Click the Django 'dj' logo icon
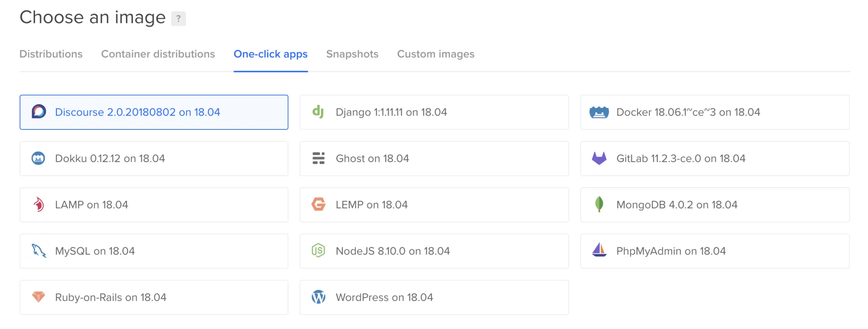868x329 pixels. tap(318, 112)
